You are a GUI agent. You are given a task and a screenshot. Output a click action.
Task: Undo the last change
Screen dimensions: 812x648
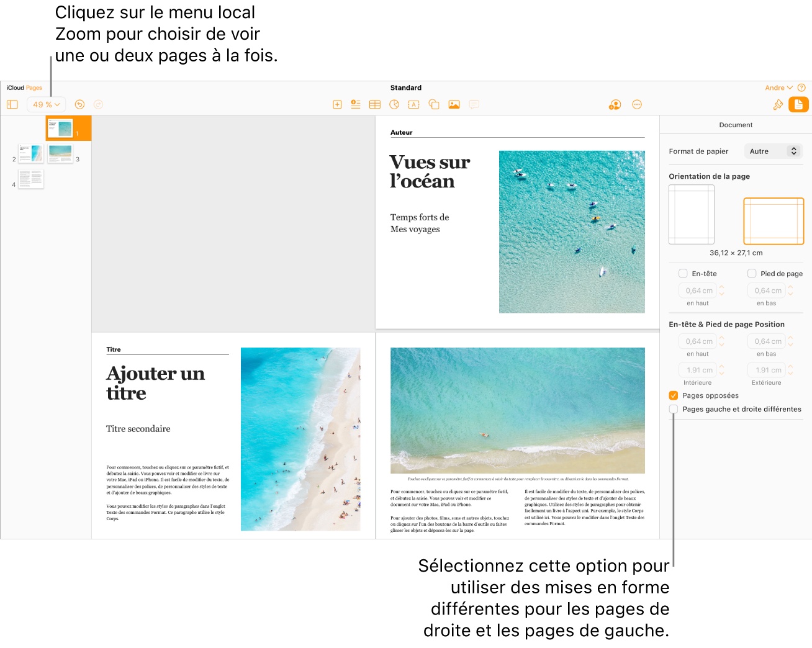click(79, 104)
